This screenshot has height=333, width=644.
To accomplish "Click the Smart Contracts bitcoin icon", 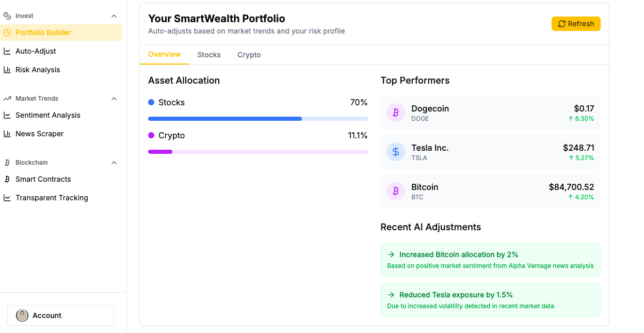I will (7, 179).
